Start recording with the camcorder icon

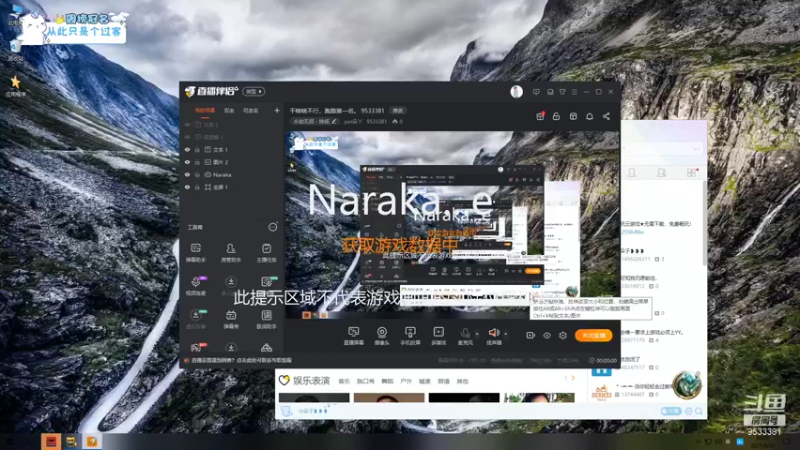pyautogui.click(x=531, y=336)
